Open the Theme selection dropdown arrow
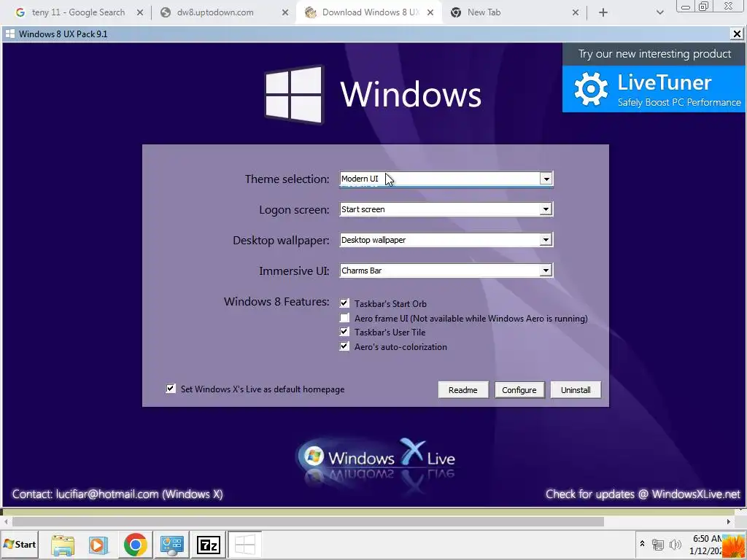This screenshot has height=560, width=747. click(x=546, y=179)
